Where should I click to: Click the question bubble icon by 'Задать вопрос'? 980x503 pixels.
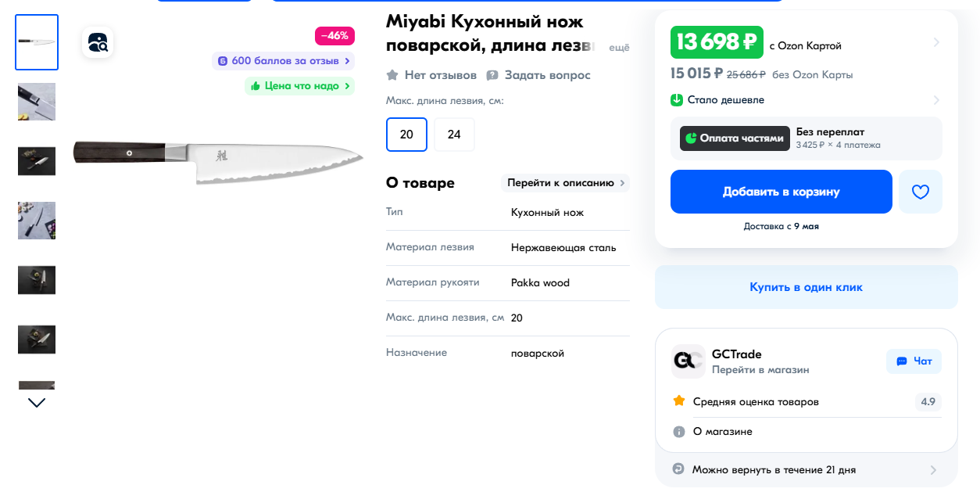coord(492,75)
